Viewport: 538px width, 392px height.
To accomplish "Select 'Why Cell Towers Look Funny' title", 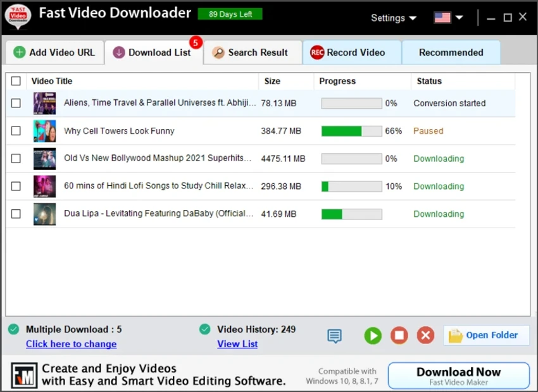I will pos(119,131).
